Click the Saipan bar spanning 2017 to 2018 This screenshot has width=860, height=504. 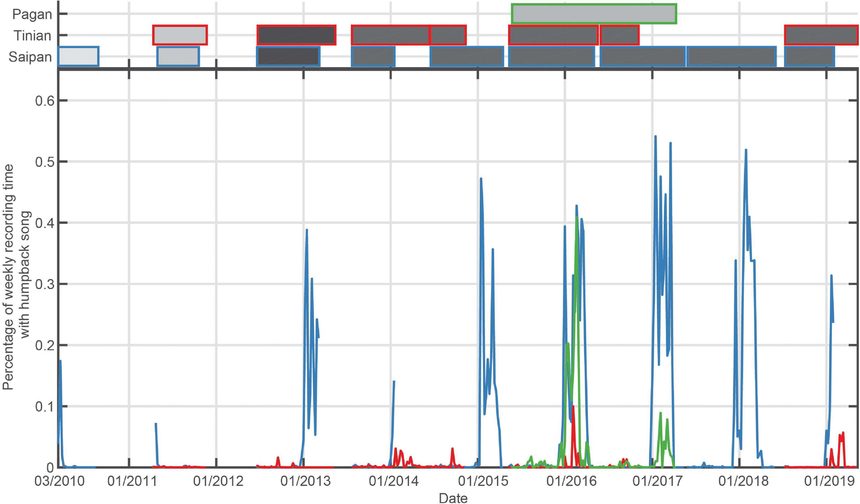pyautogui.click(x=731, y=56)
